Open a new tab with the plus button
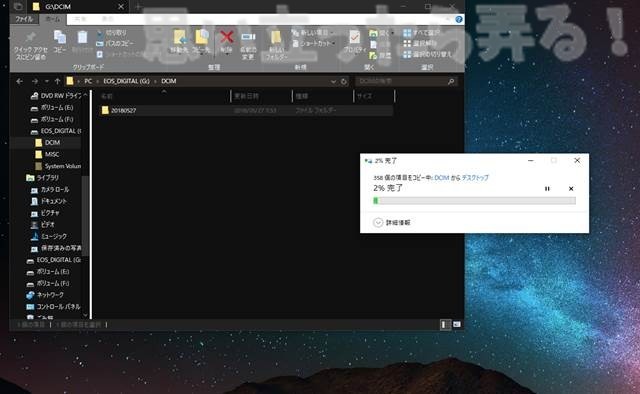 pos(138,7)
